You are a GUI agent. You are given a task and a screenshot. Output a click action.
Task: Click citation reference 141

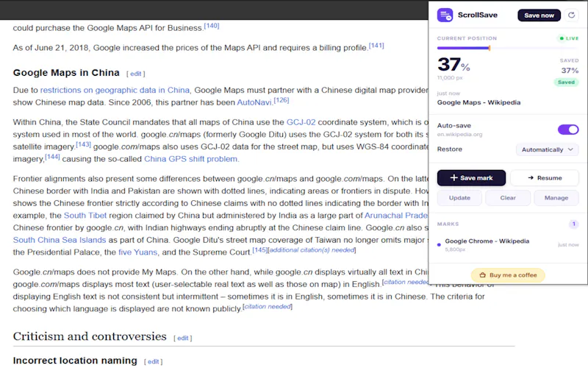point(376,46)
